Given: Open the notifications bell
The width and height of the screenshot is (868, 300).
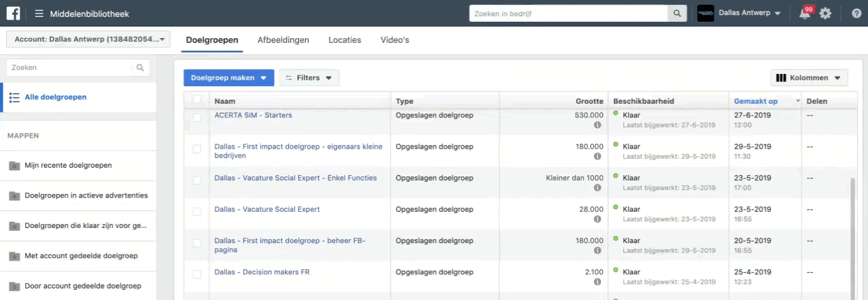Looking at the screenshot, I should tap(805, 14).
